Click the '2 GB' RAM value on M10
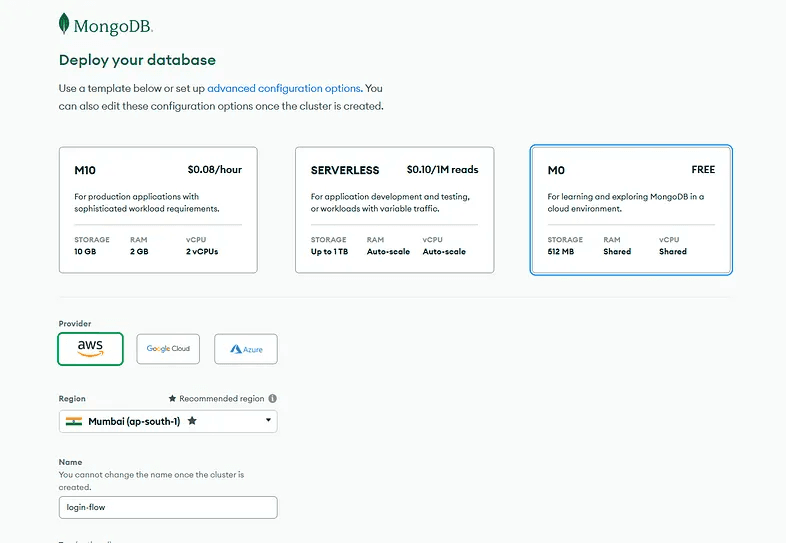This screenshot has width=786, height=543. 139,251
